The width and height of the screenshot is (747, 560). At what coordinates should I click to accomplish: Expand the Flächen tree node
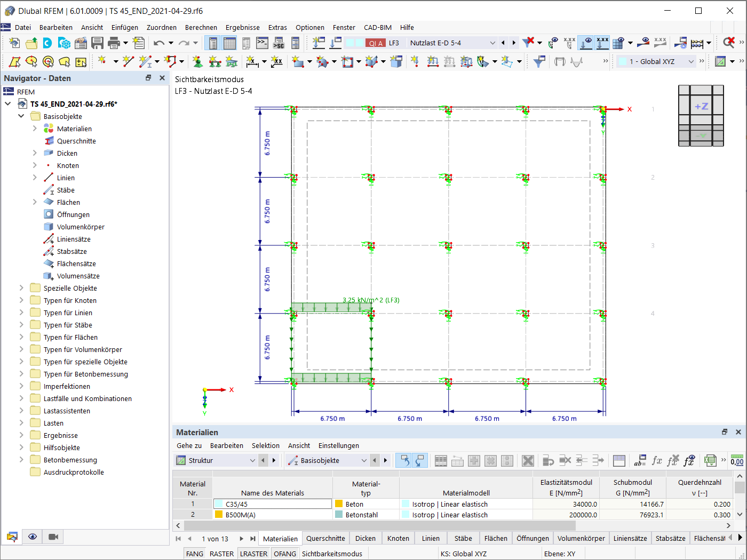coord(35,202)
